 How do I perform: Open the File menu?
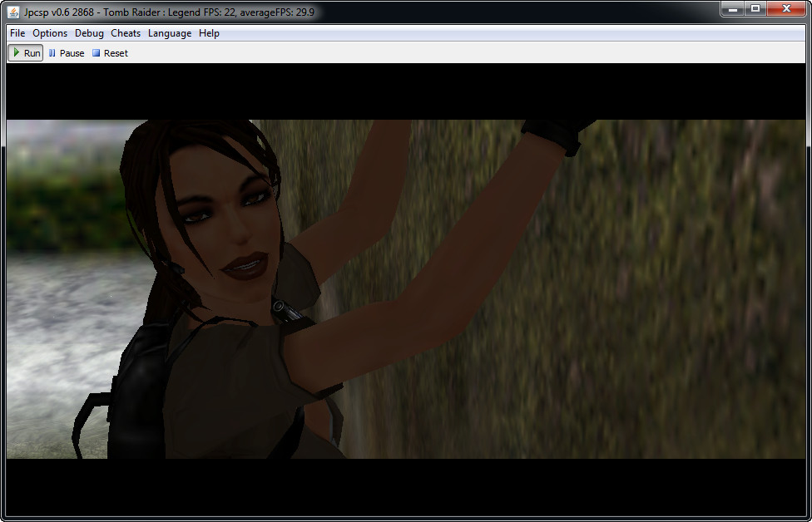[17, 33]
